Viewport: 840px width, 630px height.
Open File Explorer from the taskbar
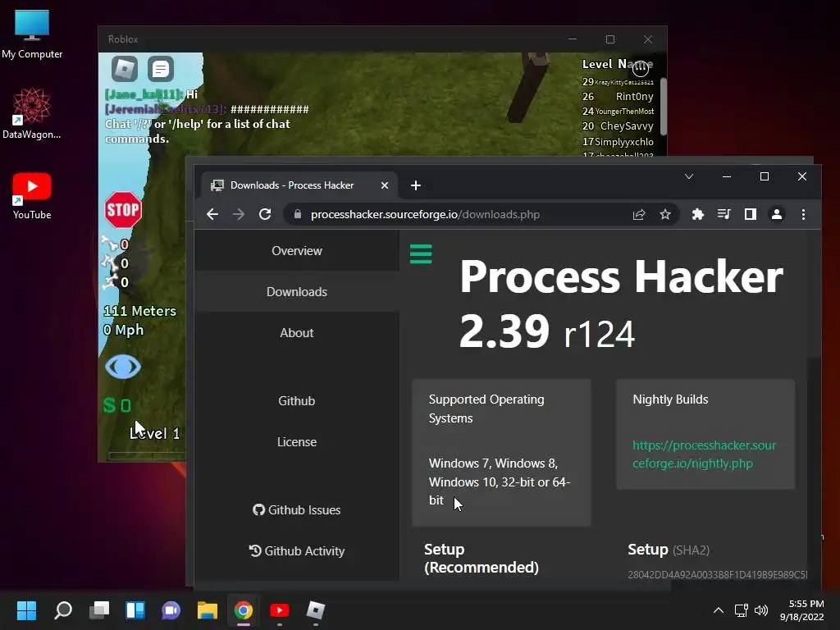pos(208,610)
